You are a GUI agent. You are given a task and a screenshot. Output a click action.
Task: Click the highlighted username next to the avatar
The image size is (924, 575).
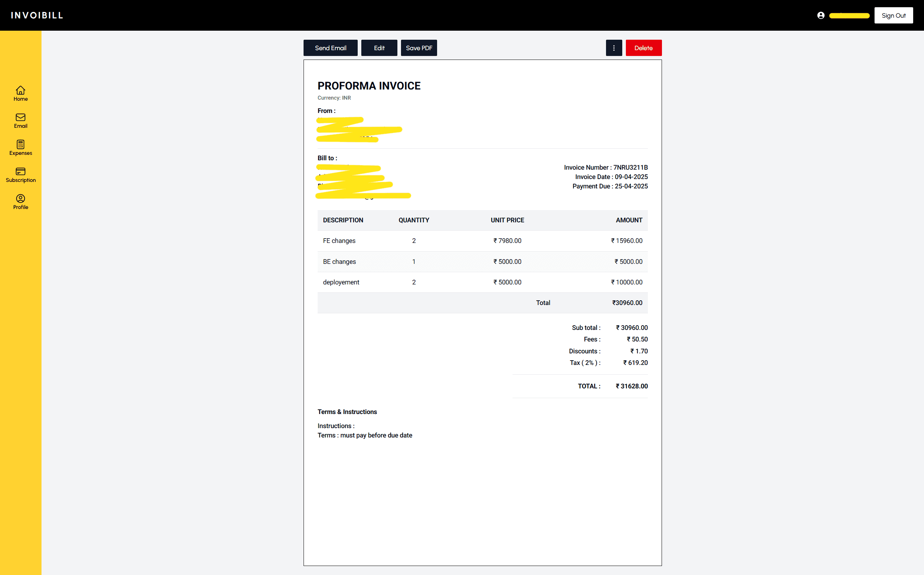pos(850,16)
